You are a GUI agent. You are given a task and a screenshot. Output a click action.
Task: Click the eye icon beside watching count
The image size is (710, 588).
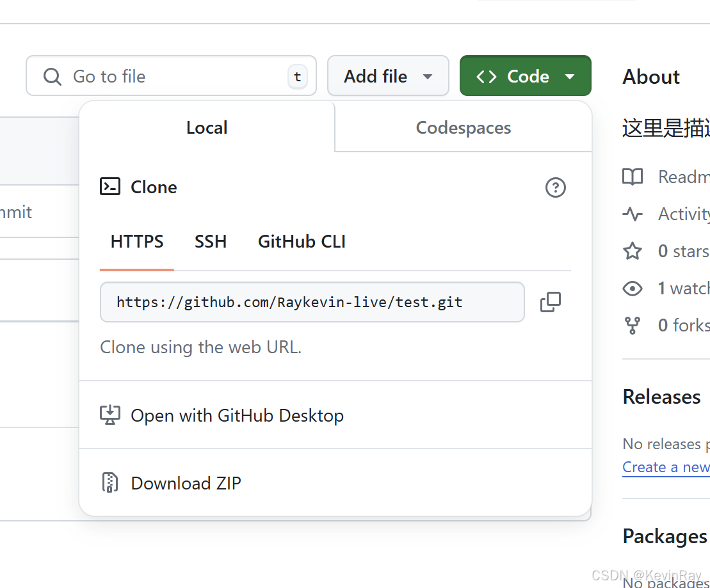point(633,289)
